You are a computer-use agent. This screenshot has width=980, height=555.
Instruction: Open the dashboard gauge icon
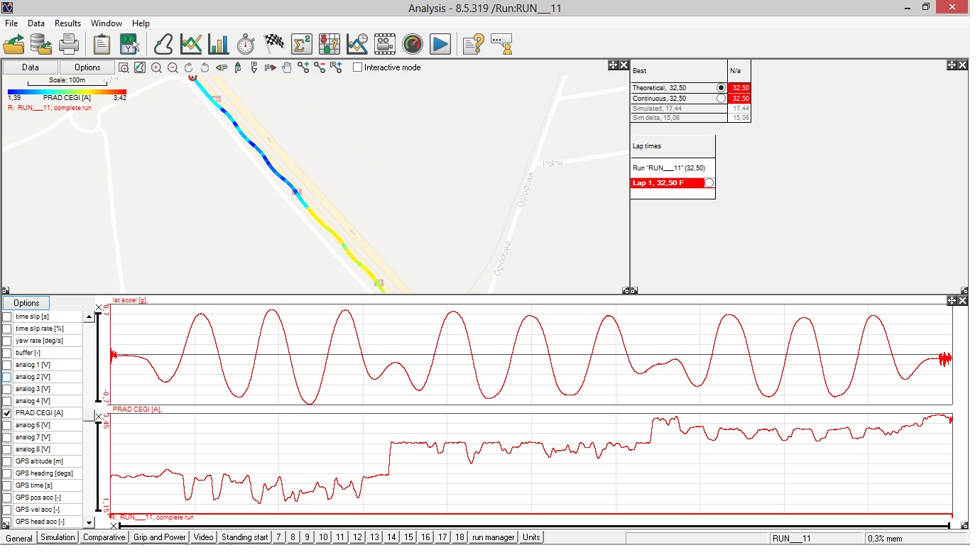coord(413,44)
